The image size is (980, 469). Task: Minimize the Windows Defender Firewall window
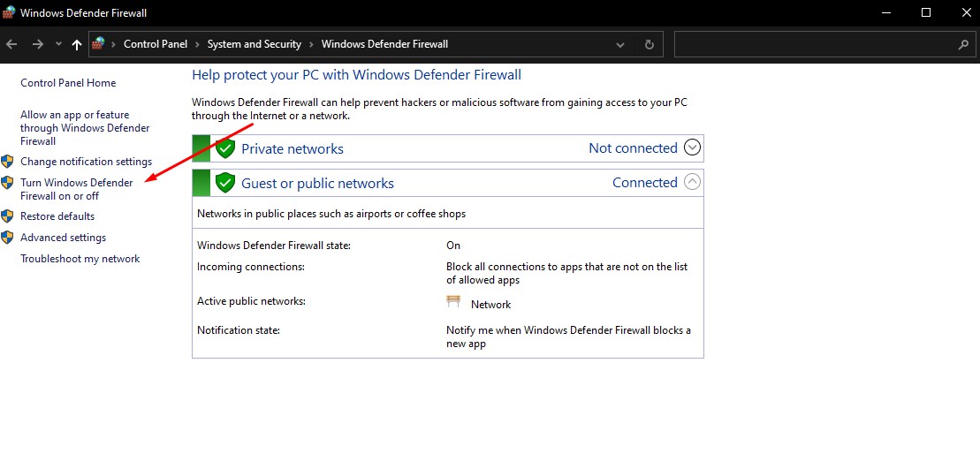pyautogui.click(x=886, y=12)
